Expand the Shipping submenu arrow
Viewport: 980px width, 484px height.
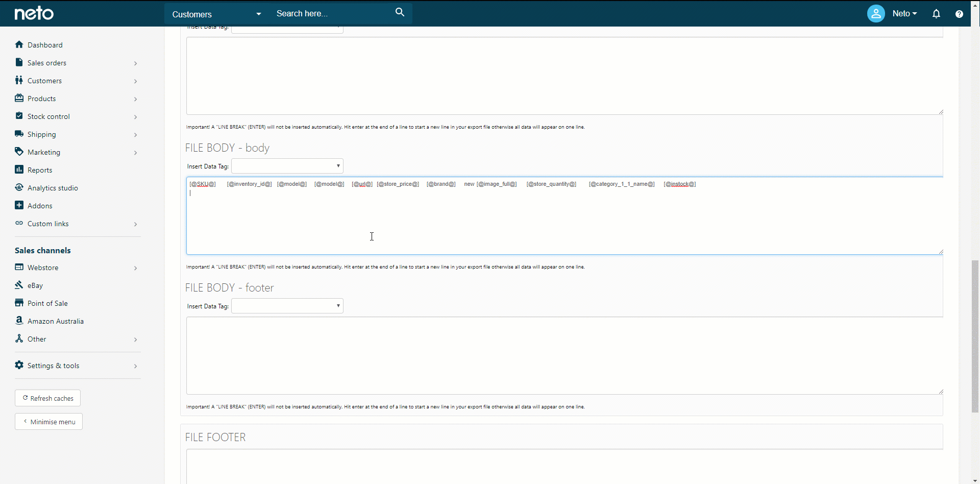point(135,135)
